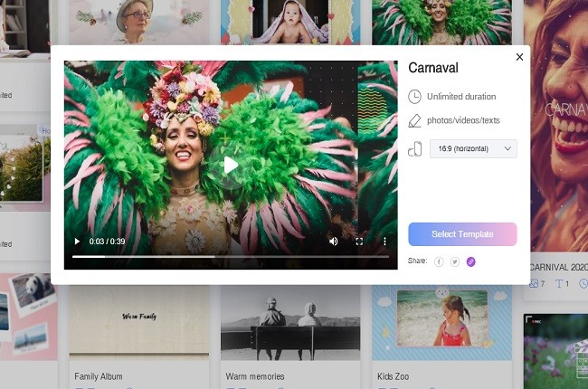The width and height of the screenshot is (588, 389).
Task: Click the Carnaval title text
Action: pyautogui.click(x=433, y=68)
